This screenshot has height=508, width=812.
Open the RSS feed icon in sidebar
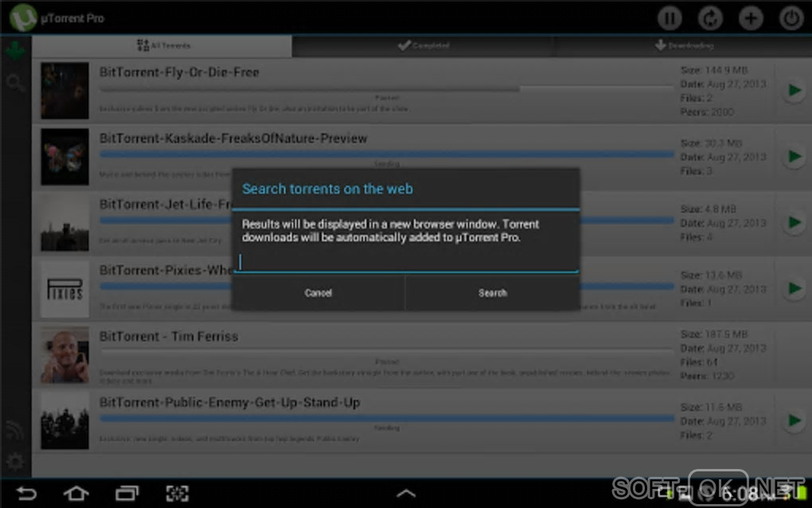(x=14, y=430)
